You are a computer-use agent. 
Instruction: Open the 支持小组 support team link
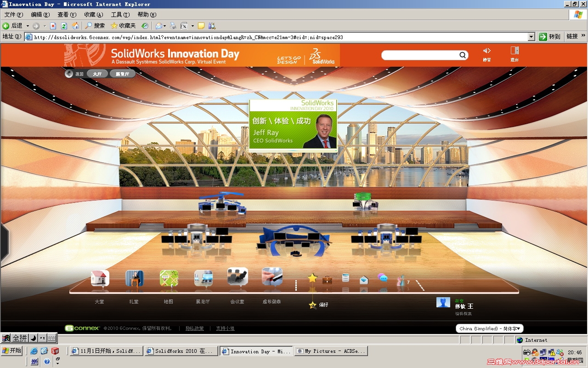point(226,328)
